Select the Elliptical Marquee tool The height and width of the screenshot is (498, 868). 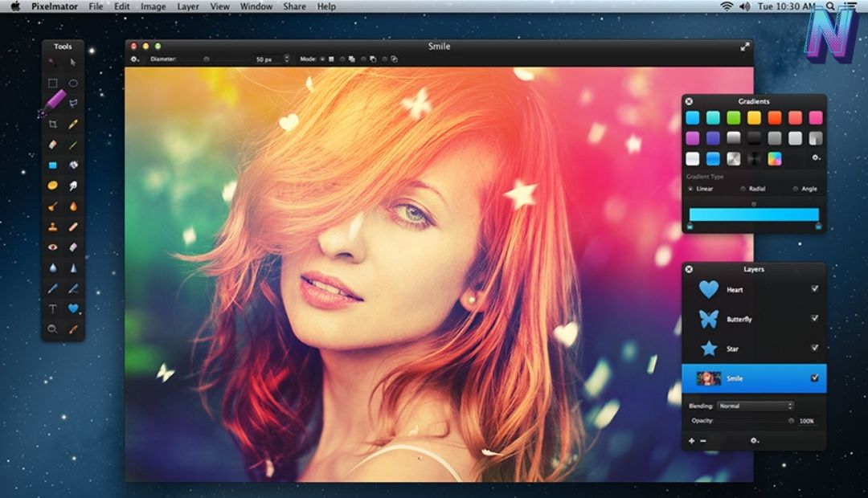[73, 83]
